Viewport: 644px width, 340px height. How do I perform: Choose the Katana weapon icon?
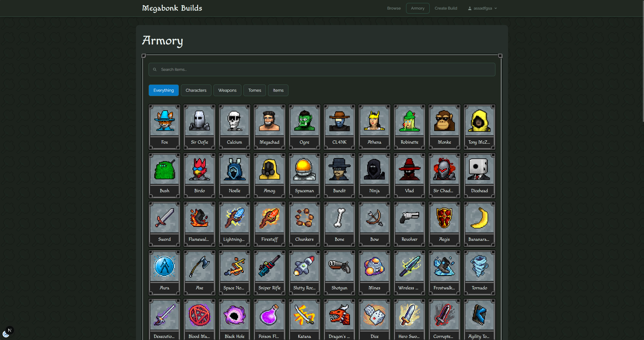(304, 315)
